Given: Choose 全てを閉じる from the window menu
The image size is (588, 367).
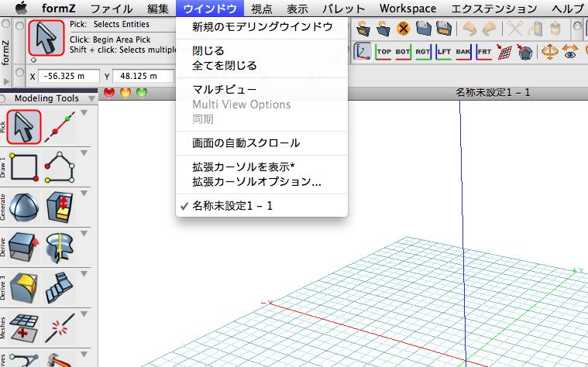Looking at the screenshot, I should pyautogui.click(x=262, y=66).
